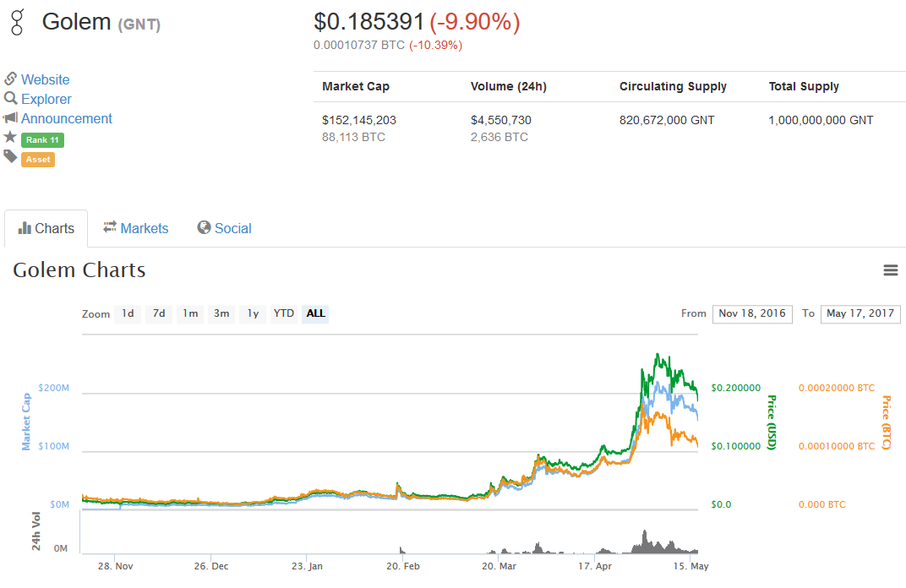Click the Market Cap column header
Image resolution: width=906 pixels, height=588 pixels.
coord(356,87)
